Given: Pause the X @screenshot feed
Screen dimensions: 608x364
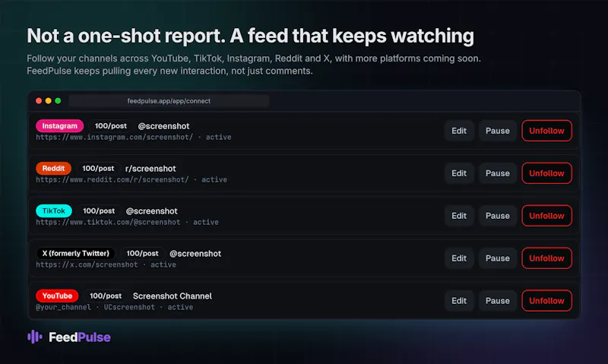Looking at the screenshot, I should coord(498,258).
